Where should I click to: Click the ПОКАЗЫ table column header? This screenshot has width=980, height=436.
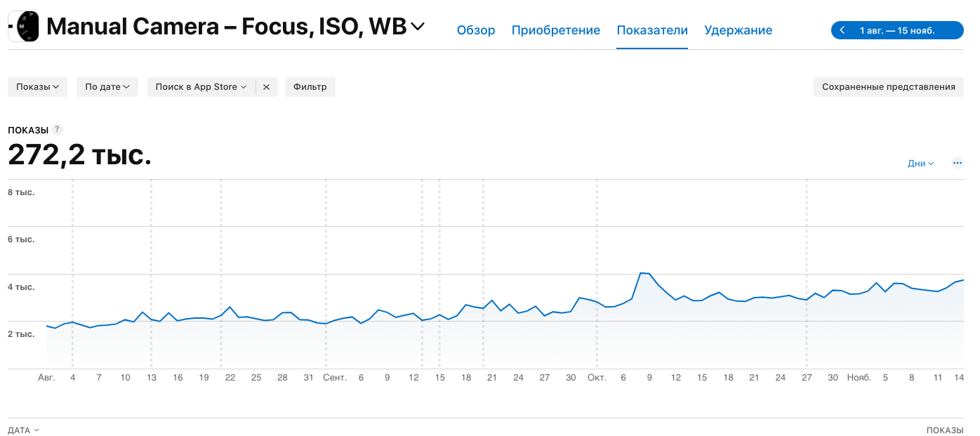coord(944,430)
